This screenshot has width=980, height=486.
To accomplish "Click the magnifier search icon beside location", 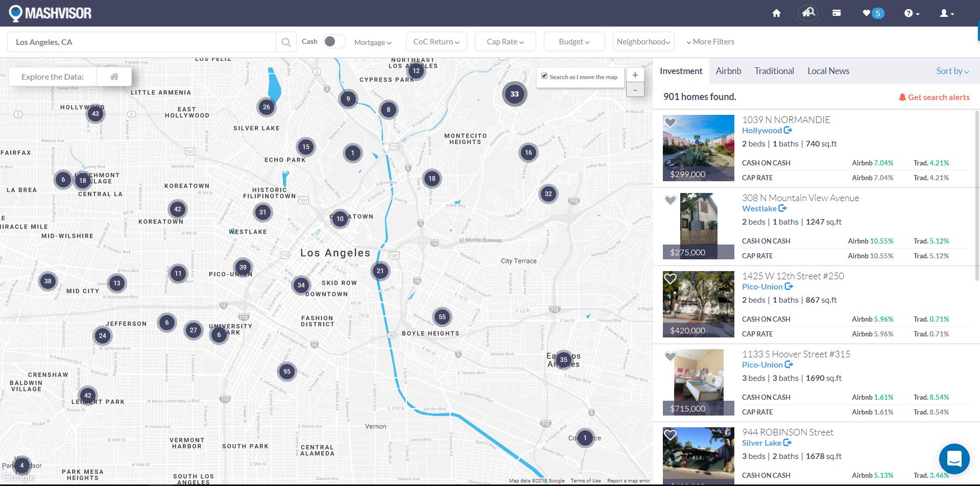I will [286, 42].
